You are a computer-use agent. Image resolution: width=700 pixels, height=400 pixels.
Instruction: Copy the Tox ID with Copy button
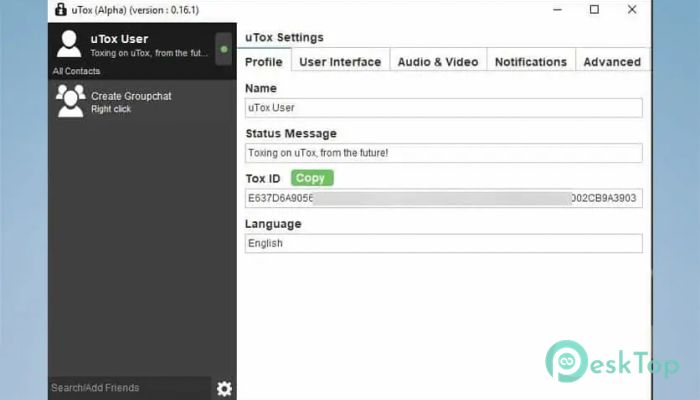click(x=312, y=178)
